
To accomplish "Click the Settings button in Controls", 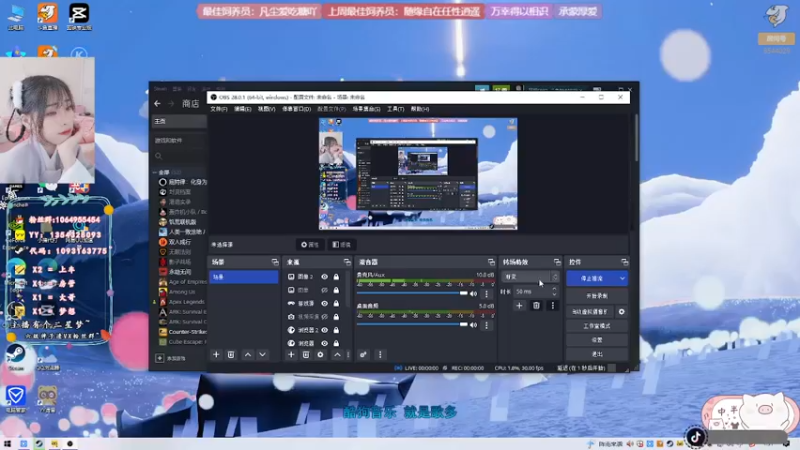I will tap(597, 340).
